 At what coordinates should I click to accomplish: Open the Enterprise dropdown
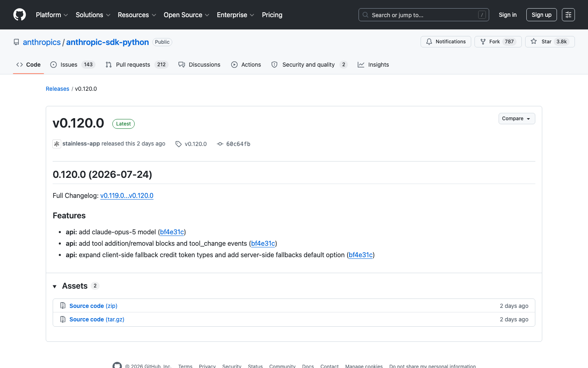[x=236, y=15]
